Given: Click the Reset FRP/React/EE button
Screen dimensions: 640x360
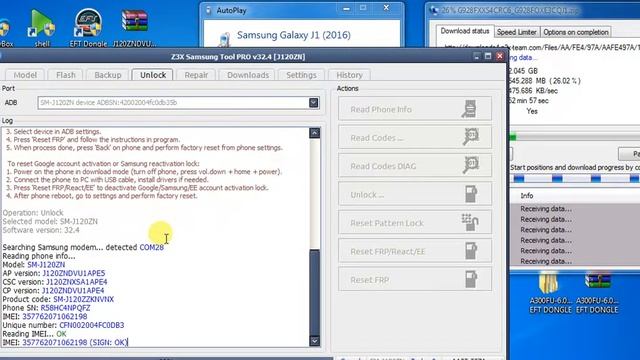Looking at the screenshot, I should [x=415, y=251].
